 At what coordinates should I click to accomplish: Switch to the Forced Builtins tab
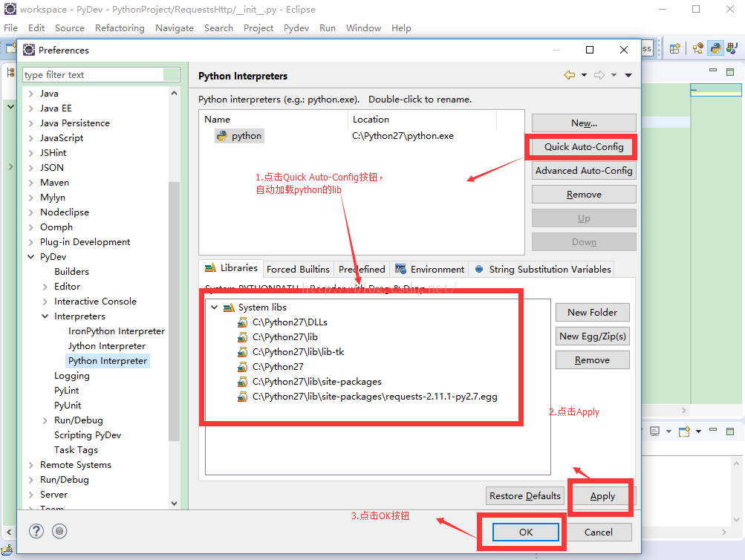pos(298,270)
